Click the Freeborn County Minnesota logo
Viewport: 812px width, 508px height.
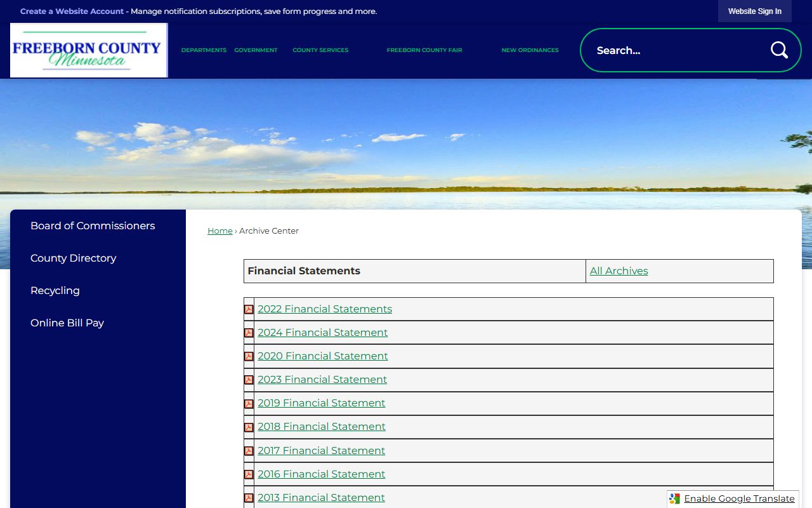click(89, 50)
